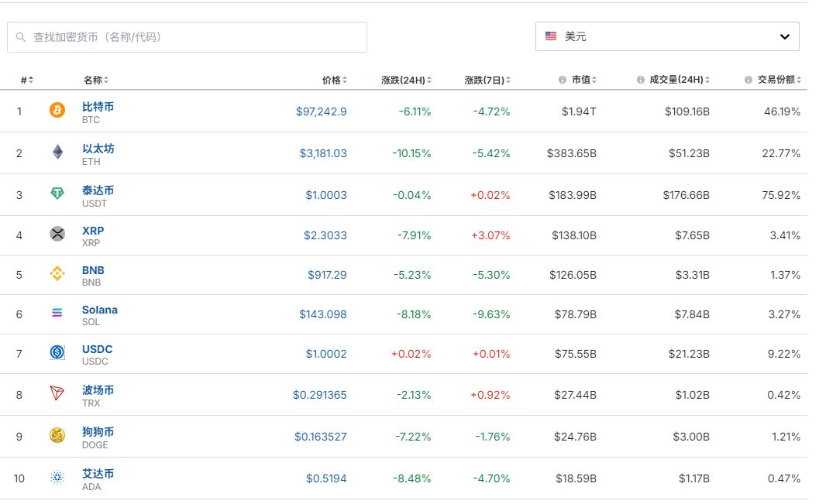Click the TRON TRX red icon
This screenshot has width=819, height=504.
57,394
